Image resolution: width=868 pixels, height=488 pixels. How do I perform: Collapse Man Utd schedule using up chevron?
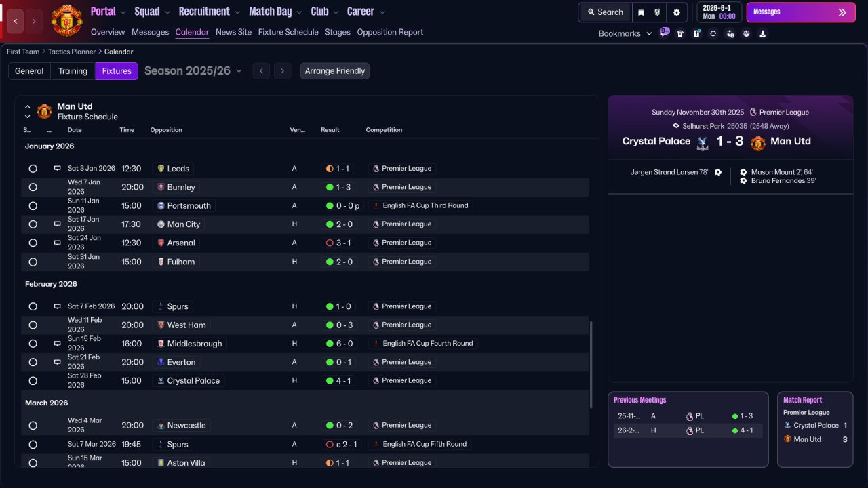28,106
